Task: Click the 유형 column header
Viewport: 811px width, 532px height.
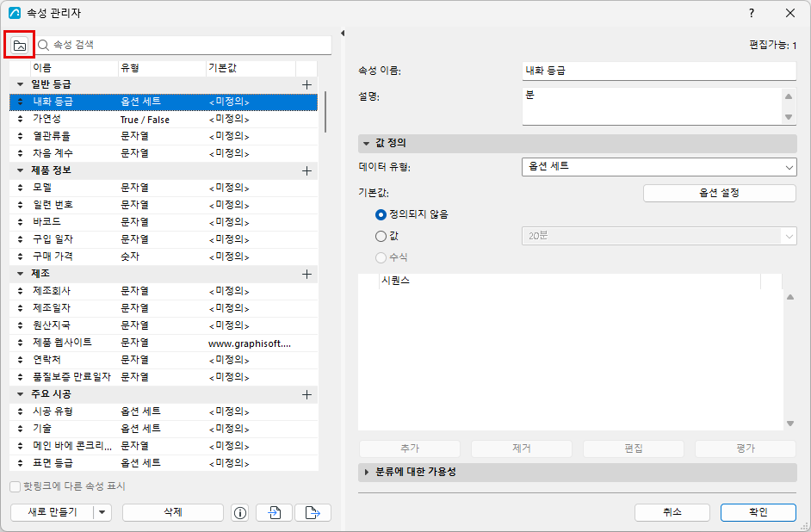Action: coord(162,68)
